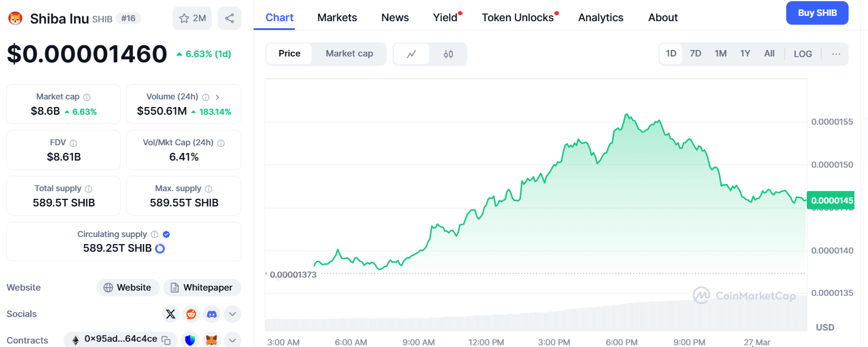Toggle the candlestick chart type
The height and width of the screenshot is (347, 868).
pos(448,54)
